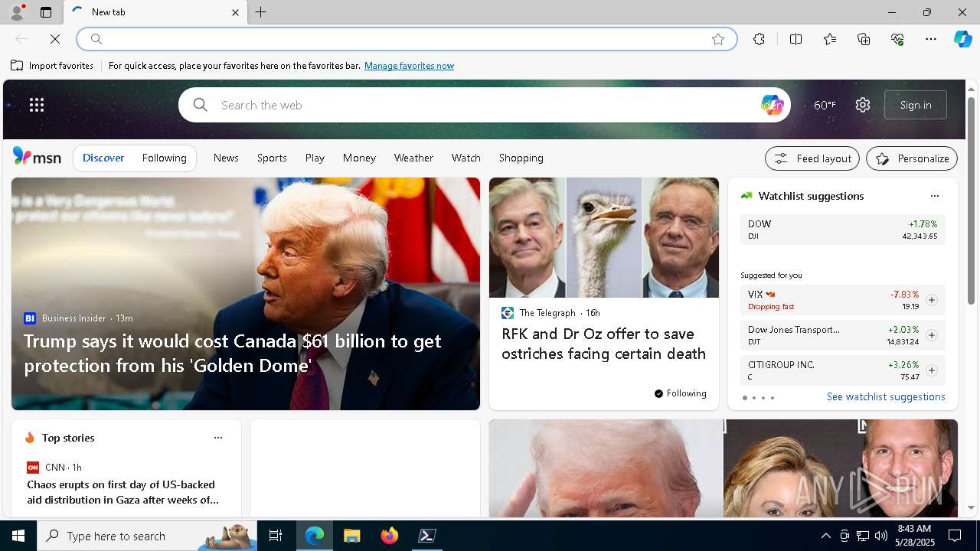The height and width of the screenshot is (551, 980).
Task: Open the Extensions puzzle icon
Action: click(x=759, y=39)
